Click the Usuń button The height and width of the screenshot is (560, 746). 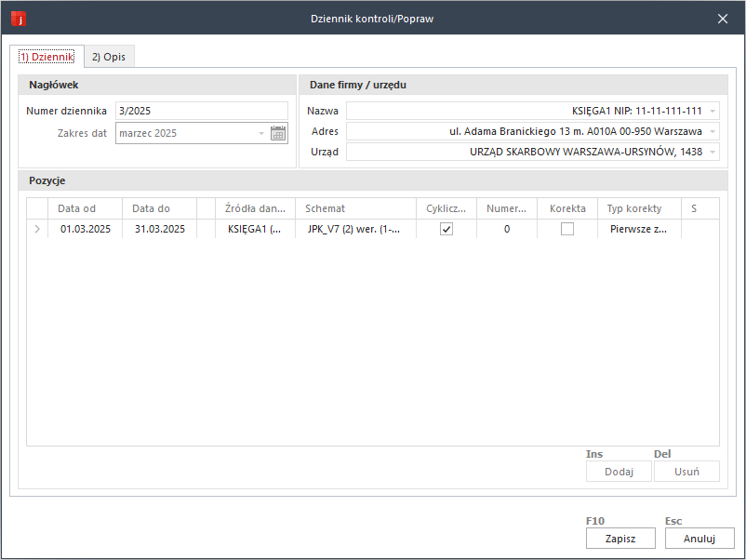pos(686,472)
